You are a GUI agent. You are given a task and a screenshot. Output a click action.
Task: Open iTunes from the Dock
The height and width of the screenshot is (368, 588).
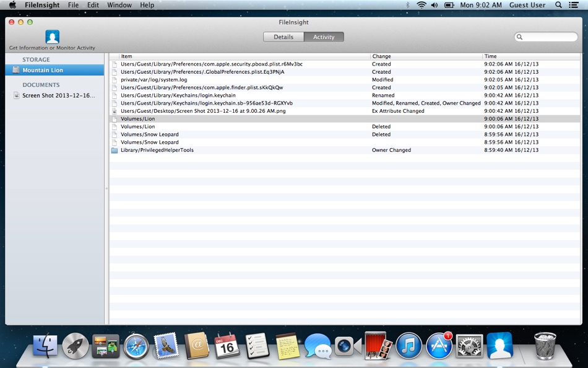coord(409,346)
